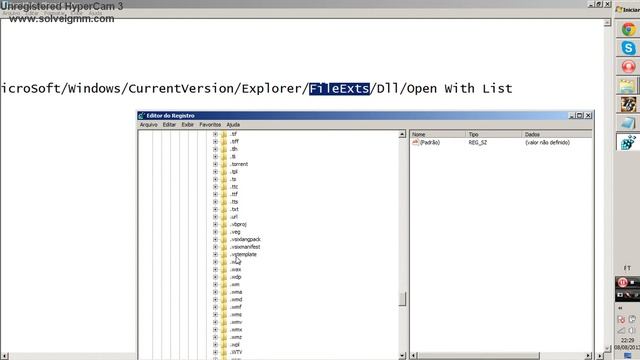
Task: Open the Favoritos menu in Registry Editor
Action: (210, 124)
